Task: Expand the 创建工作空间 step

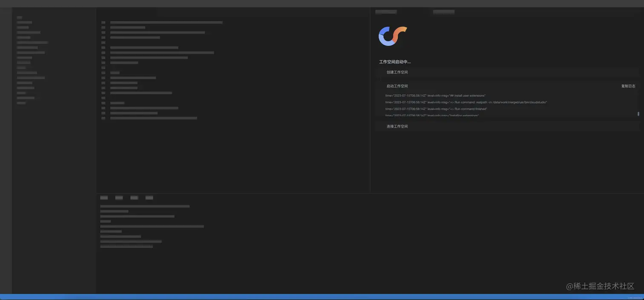Action: [x=507, y=72]
